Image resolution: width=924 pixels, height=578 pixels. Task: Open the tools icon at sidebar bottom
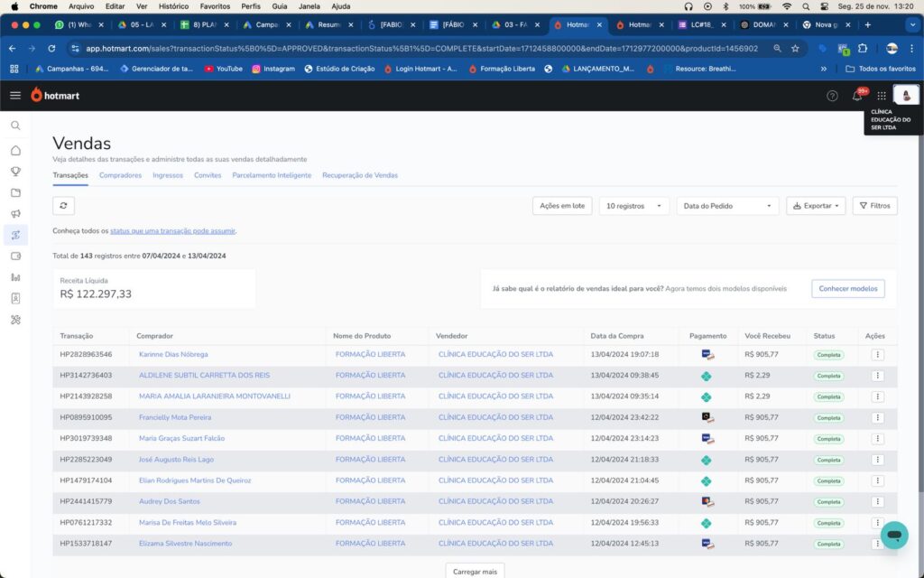(16, 320)
